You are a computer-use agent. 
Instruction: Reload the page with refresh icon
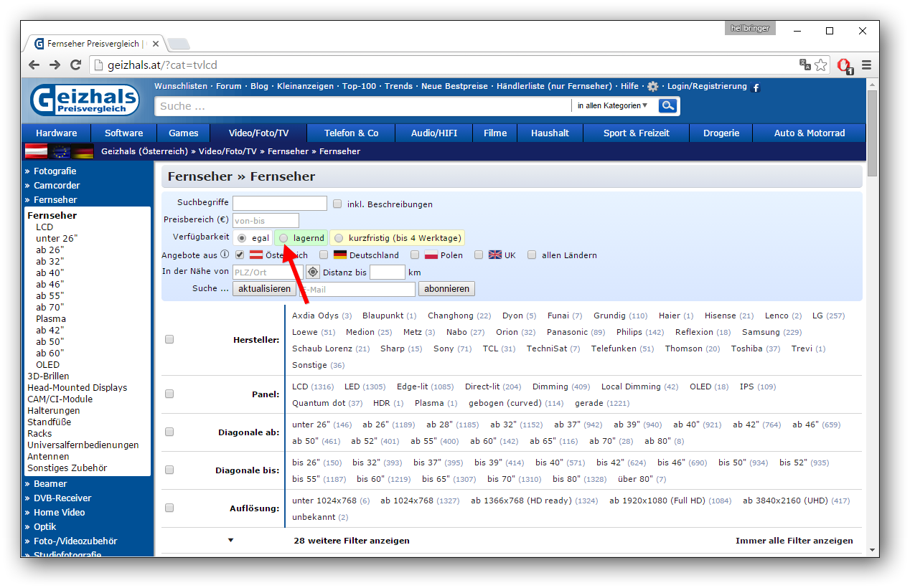click(x=75, y=65)
